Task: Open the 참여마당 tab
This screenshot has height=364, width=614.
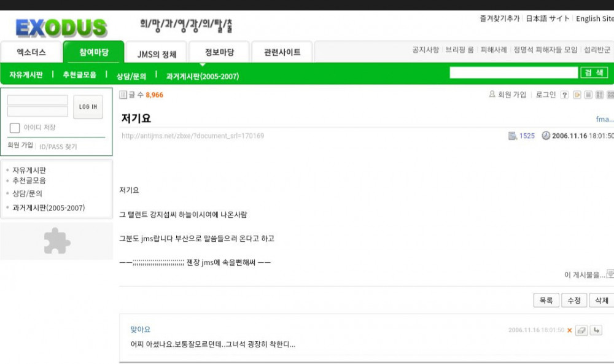Action: click(93, 52)
